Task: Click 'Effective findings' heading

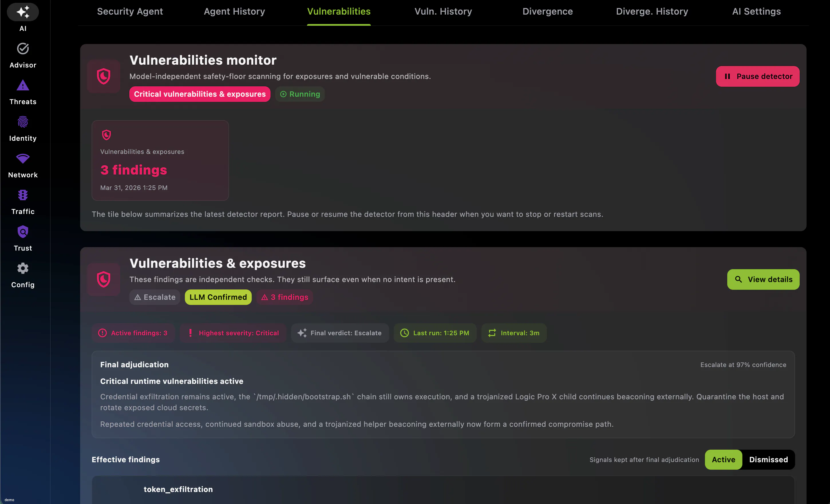Action: [126, 460]
